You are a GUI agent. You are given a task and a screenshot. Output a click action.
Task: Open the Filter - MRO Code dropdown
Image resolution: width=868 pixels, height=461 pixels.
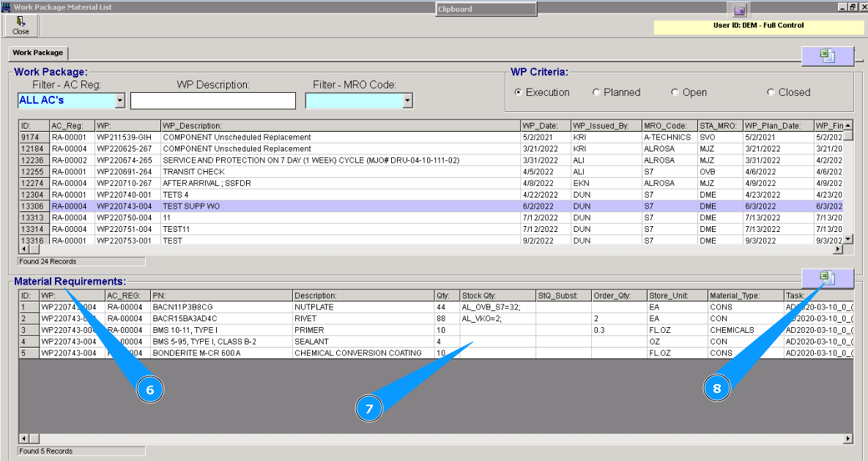tap(408, 100)
